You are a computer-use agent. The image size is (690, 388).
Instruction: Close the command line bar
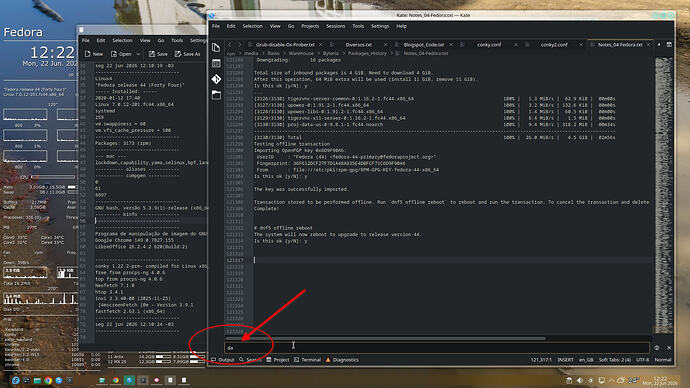click(669, 348)
